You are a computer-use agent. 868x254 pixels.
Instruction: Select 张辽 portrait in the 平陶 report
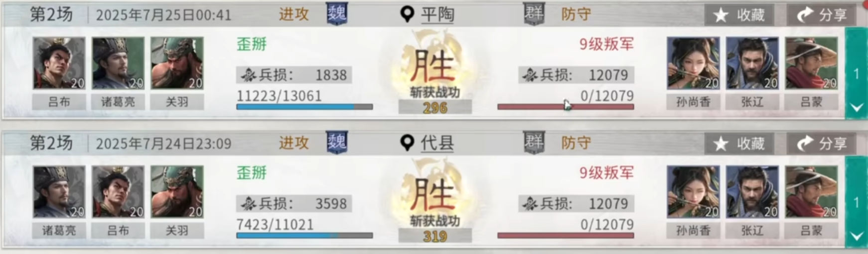752,63
